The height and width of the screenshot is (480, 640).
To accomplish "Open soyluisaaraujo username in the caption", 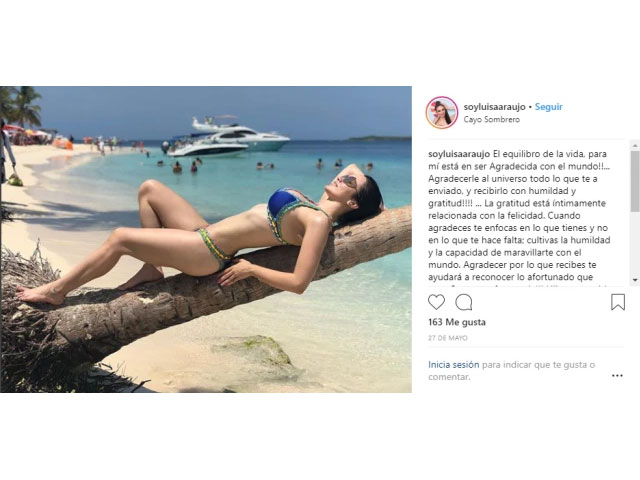I will [x=459, y=154].
